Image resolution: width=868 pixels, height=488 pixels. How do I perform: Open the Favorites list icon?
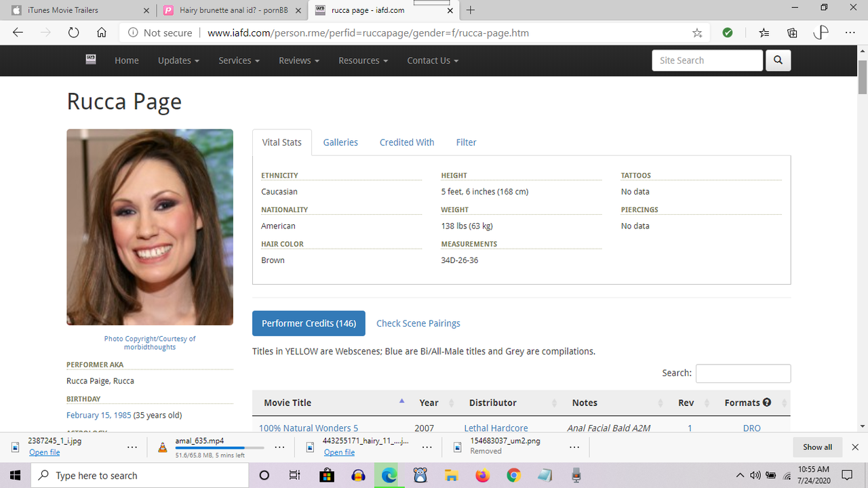coord(764,33)
